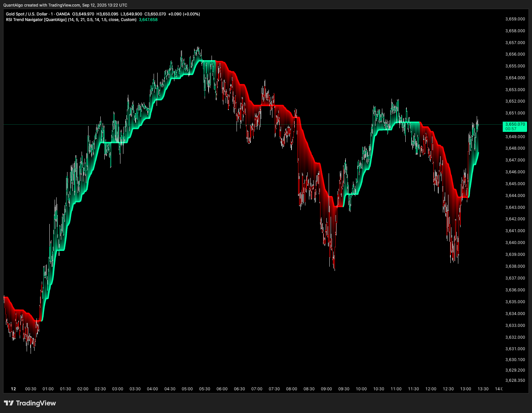Image resolution: width=532 pixels, height=413 pixels.
Task: Click the high value H3,650.095
Action: point(107,14)
